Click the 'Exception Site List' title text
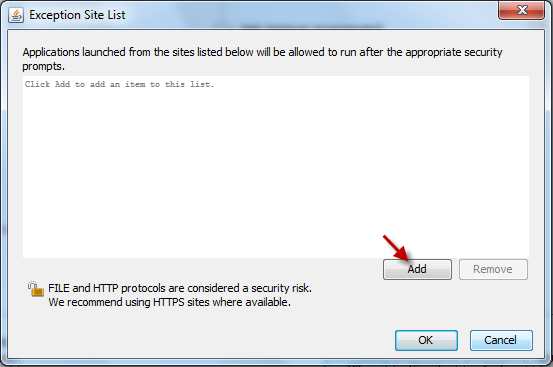553x367 pixels. [77, 15]
